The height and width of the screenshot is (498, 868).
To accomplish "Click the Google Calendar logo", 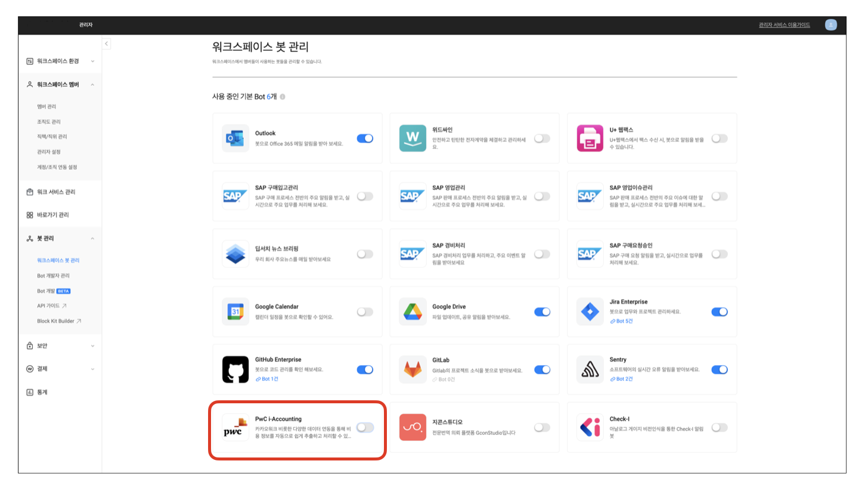I will 235,312.
